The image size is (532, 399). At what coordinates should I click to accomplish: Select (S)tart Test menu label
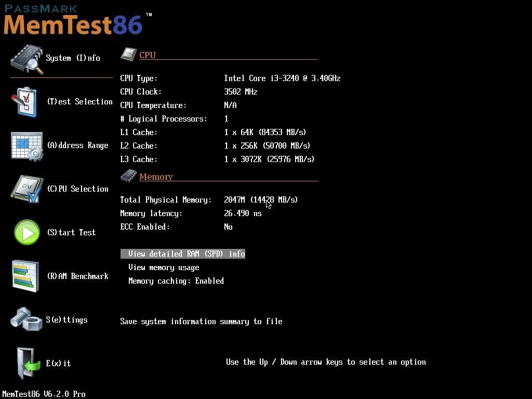coord(71,232)
